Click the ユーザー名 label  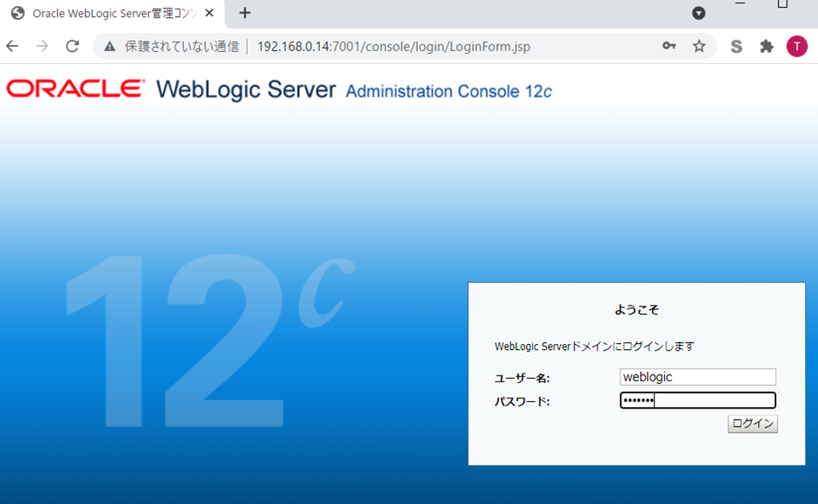[522, 378]
